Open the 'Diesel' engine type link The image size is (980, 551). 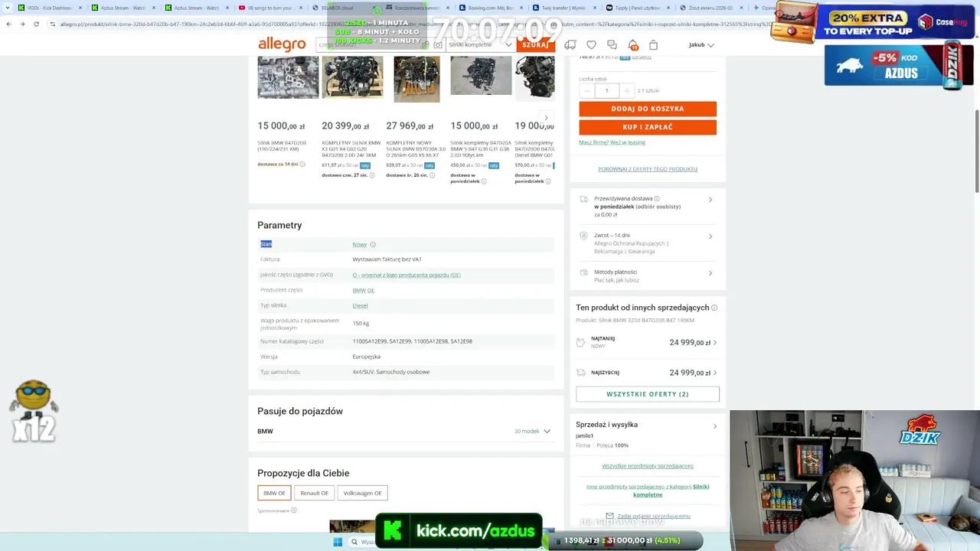tap(360, 306)
